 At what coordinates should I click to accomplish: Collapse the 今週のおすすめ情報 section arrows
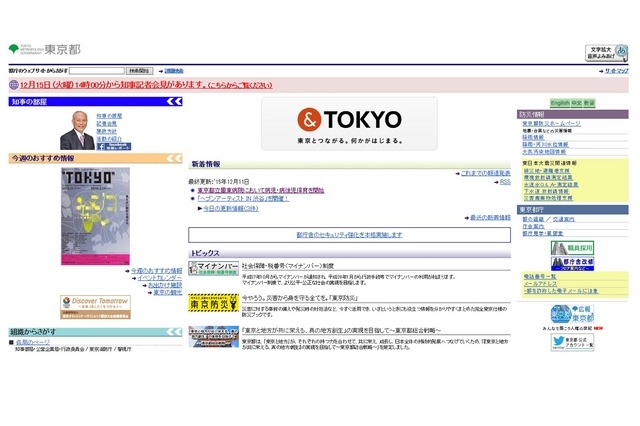[x=174, y=158]
